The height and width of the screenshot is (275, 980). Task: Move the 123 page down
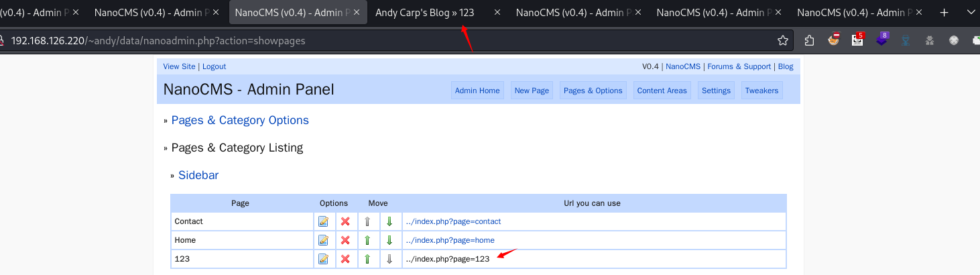point(389,259)
